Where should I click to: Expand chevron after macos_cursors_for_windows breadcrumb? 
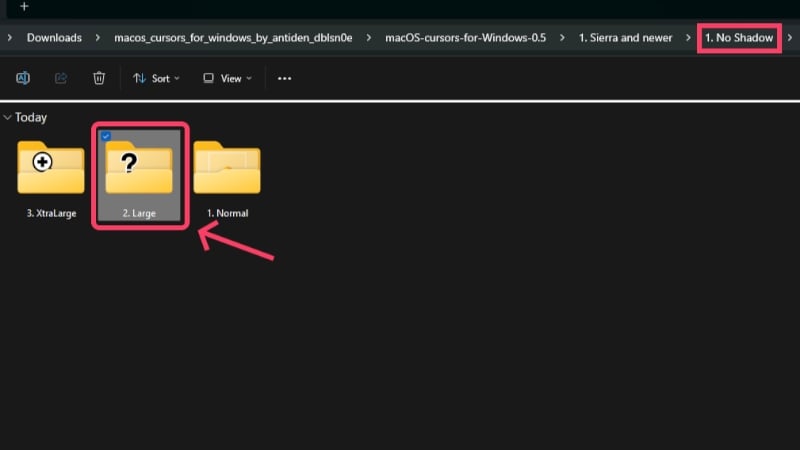point(368,37)
